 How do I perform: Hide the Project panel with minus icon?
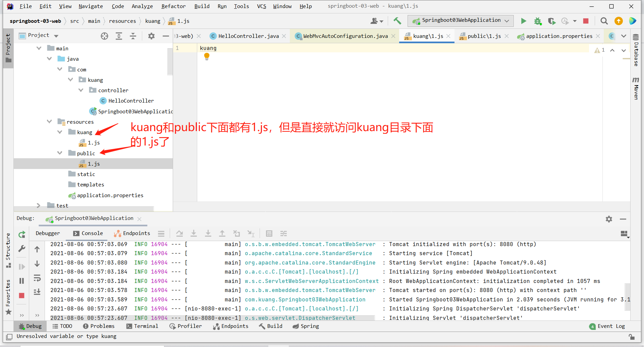[166, 36]
